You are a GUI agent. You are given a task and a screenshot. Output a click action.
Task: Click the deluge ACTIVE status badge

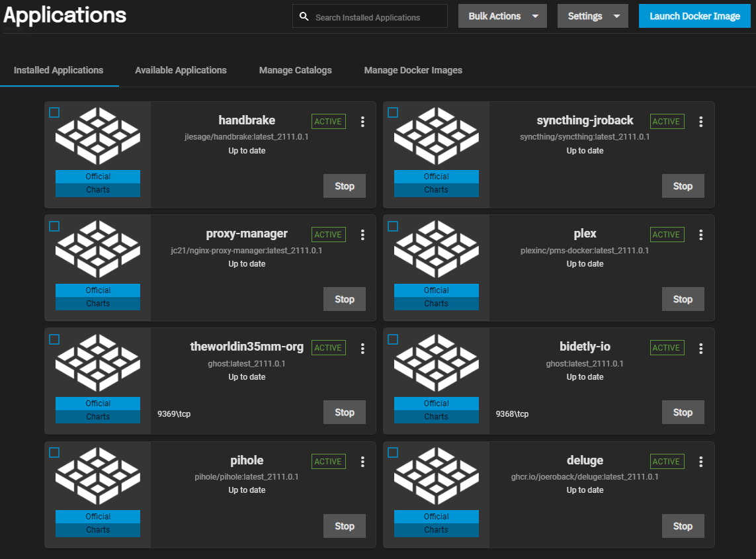click(x=667, y=462)
